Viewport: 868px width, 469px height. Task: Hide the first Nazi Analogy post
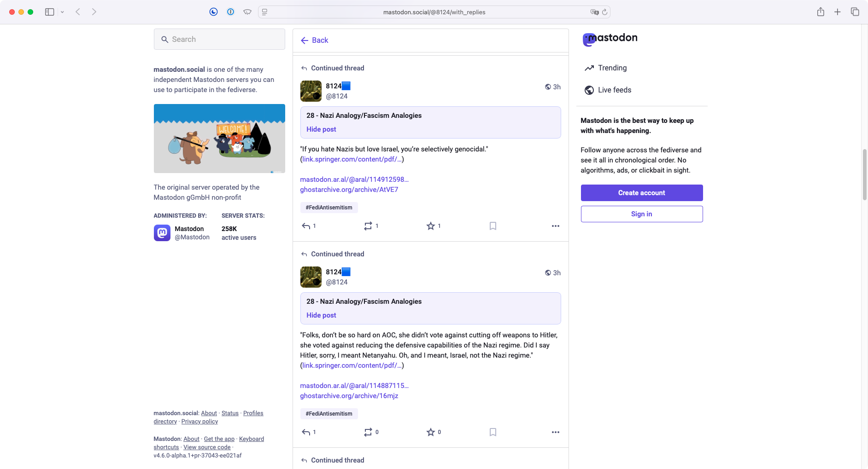321,129
